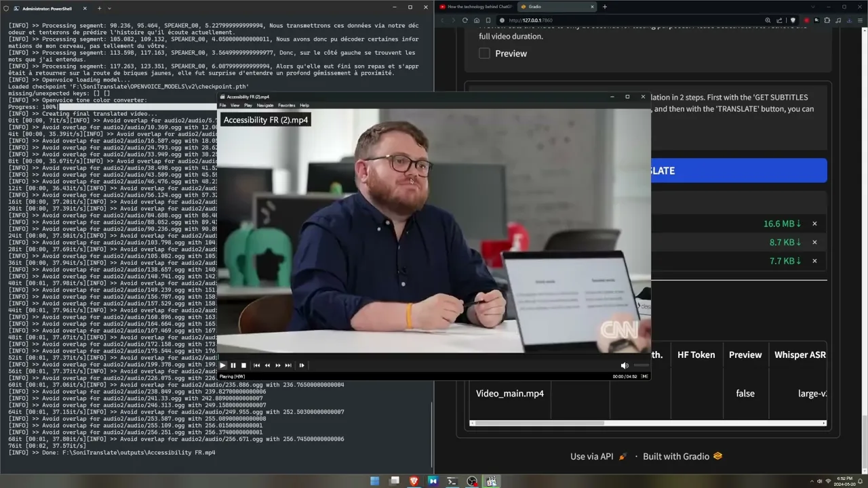Switch to the YouTube ChatGPT technology tab
This screenshot has height=488, width=868.
tap(475, 7)
